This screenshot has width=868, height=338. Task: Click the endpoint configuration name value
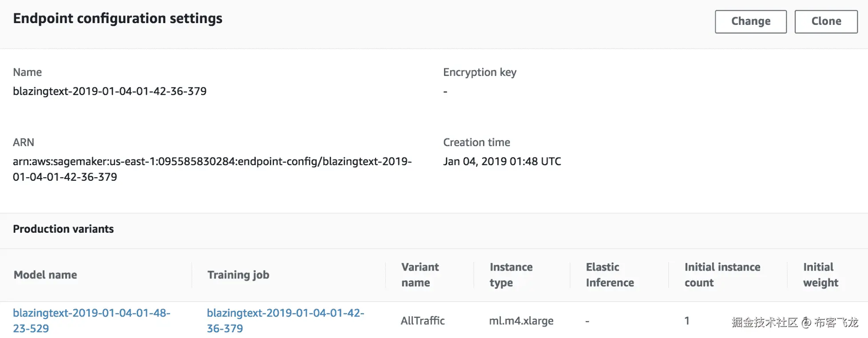(110, 91)
